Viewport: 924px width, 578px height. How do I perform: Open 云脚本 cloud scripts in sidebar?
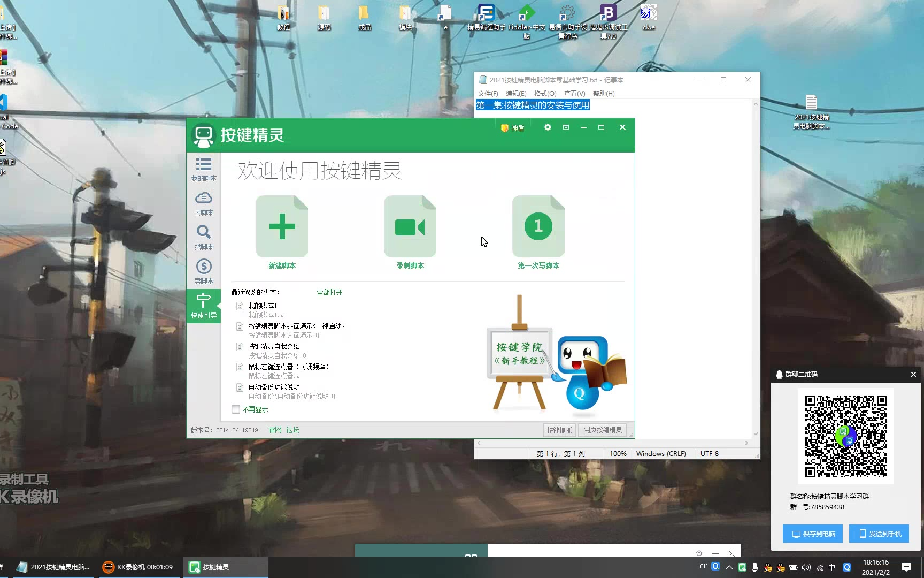point(204,203)
